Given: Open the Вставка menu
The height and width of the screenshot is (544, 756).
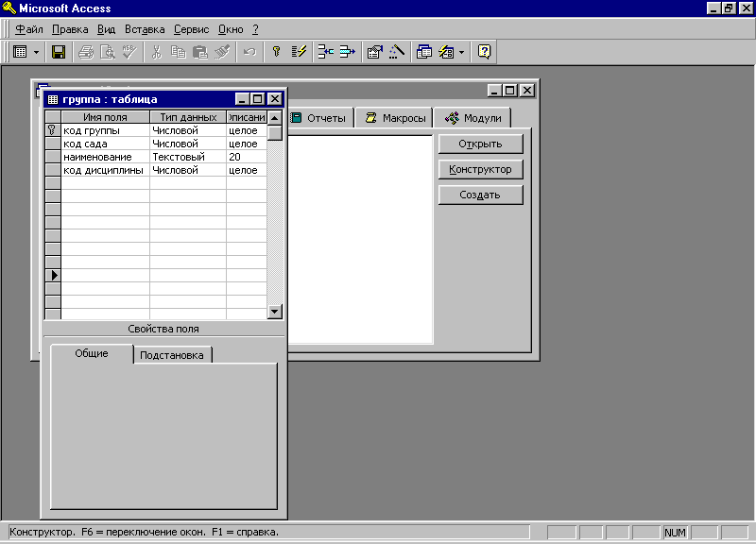Looking at the screenshot, I should tap(145, 29).
